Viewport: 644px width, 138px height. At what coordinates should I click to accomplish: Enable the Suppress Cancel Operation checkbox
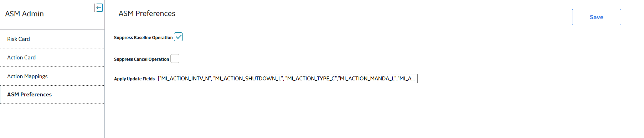[x=175, y=59]
